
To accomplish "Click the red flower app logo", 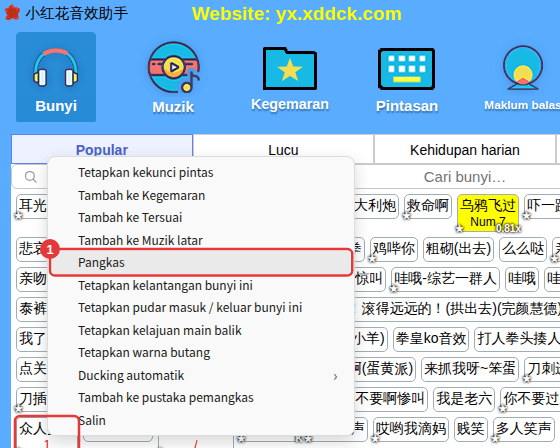I will pyautogui.click(x=12, y=13).
